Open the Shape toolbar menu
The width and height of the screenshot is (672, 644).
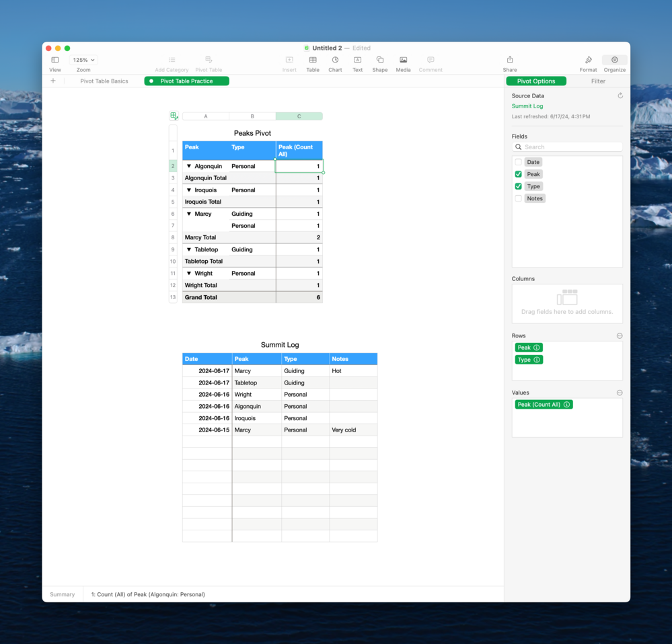(x=379, y=60)
